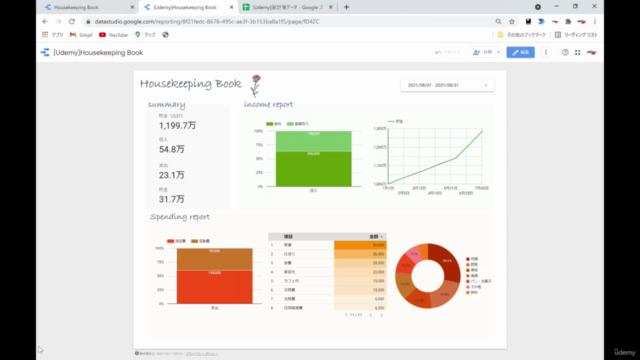
Task: Click the reset undo arrow in header
Action: tap(438, 52)
